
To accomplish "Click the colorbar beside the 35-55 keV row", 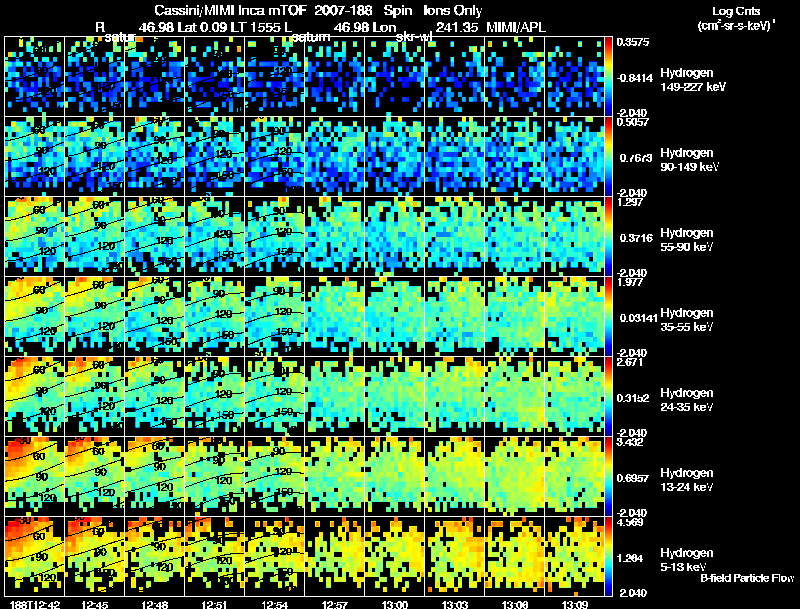I will 608,316.
